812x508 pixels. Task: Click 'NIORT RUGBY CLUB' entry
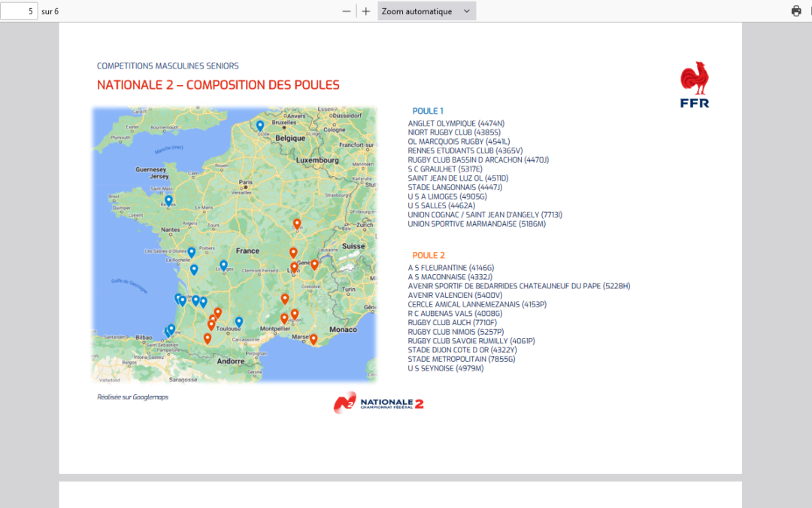click(454, 132)
